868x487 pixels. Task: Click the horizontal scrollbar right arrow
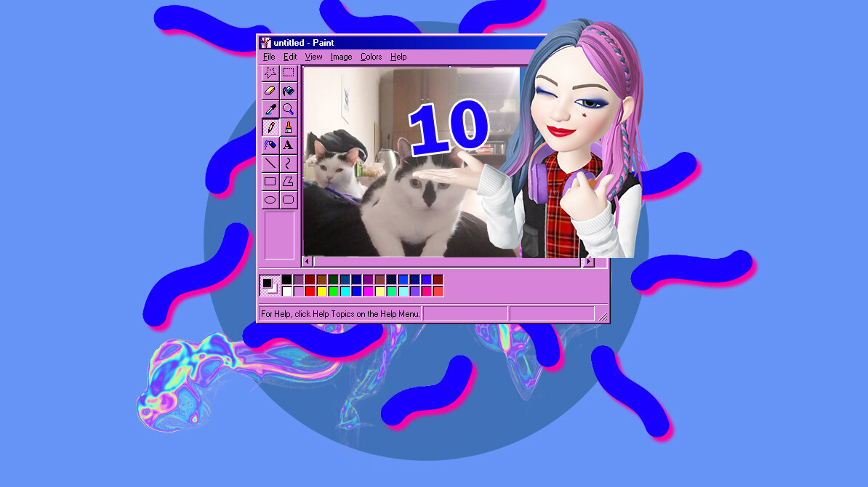tap(589, 261)
